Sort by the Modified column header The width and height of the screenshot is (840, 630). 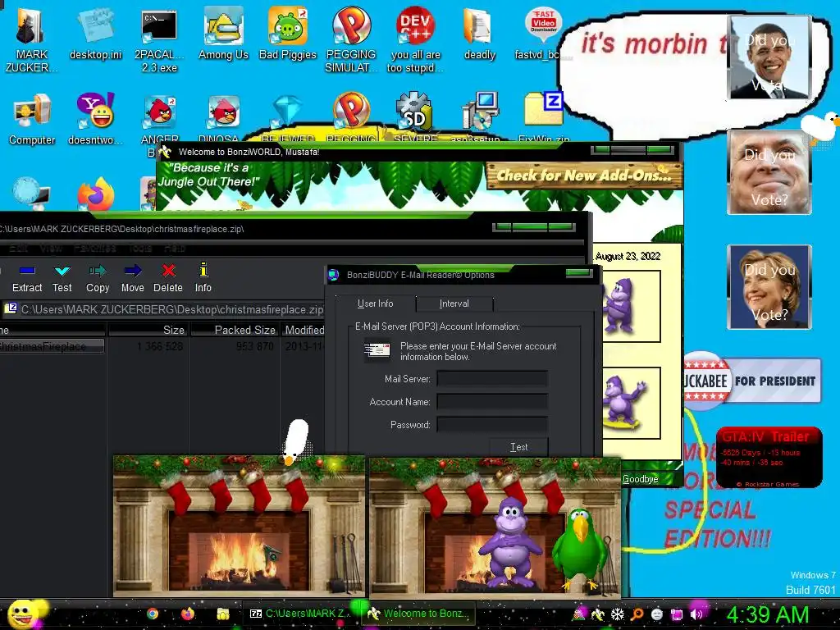click(303, 330)
